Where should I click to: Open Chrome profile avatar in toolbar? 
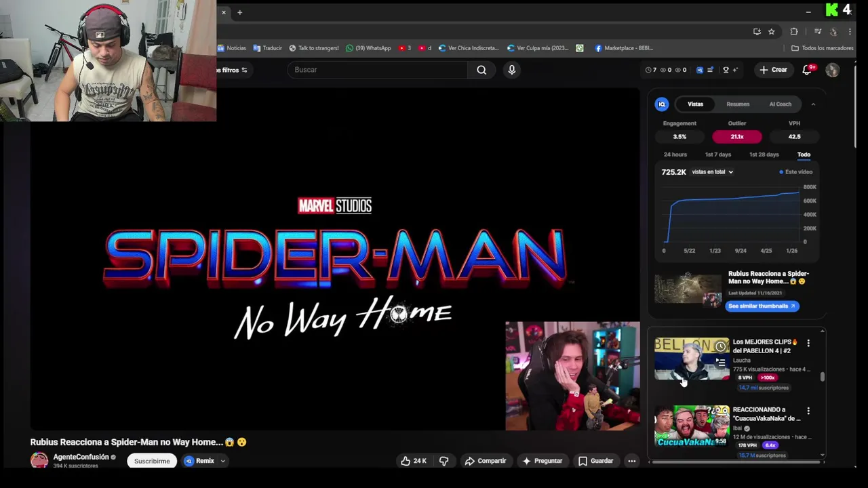pyautogui.click(x=833, y=31)
